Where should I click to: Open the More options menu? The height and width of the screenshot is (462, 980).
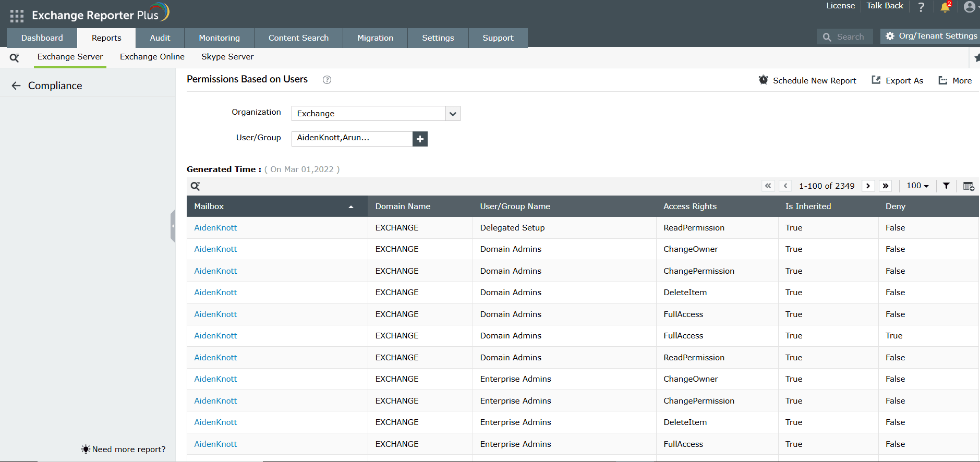click(x=955, y=81)
